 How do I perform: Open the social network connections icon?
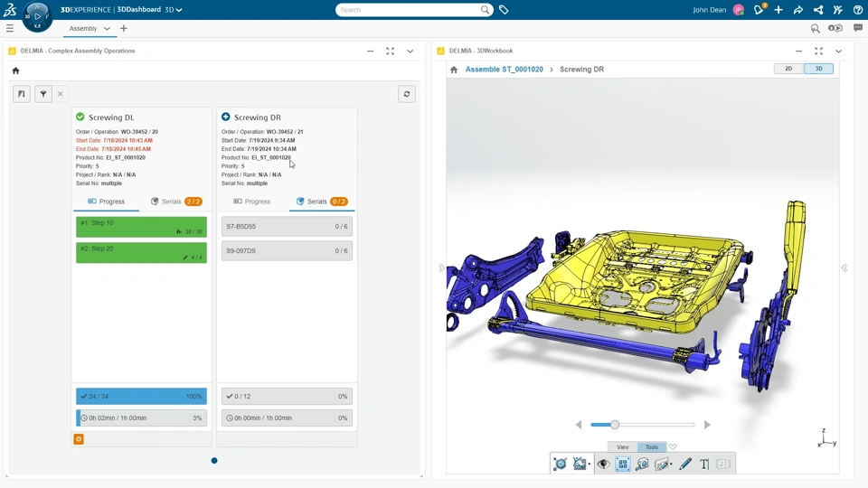pos(818,10)
